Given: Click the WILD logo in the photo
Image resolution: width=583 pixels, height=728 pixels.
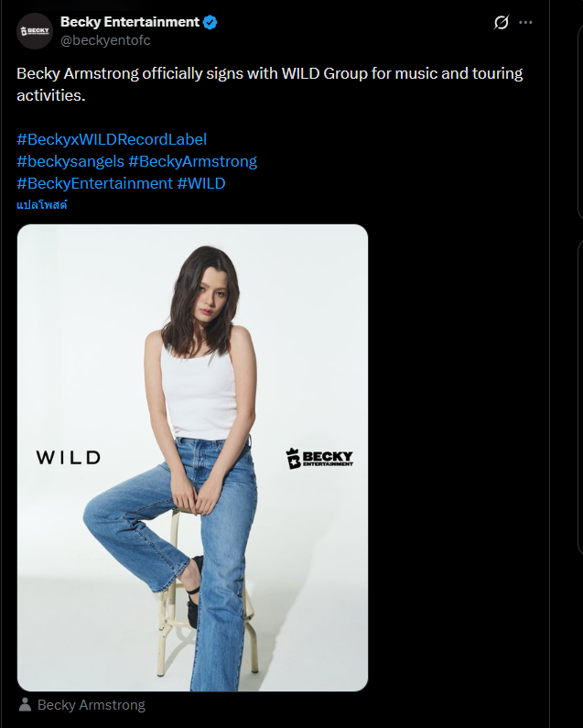Looking at the screenshot, I should coord(69,457).
